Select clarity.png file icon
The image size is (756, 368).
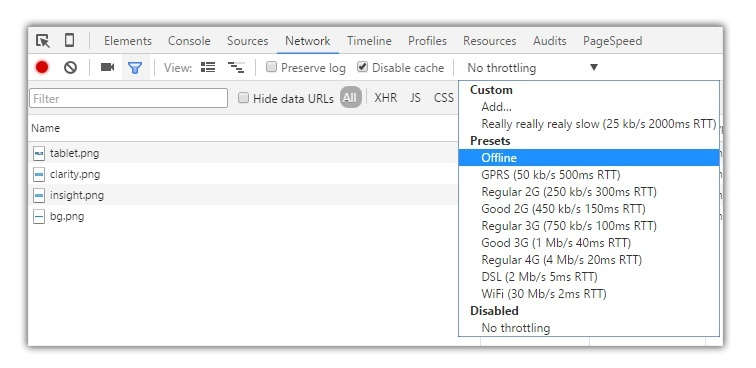click(x=39, y=175)
